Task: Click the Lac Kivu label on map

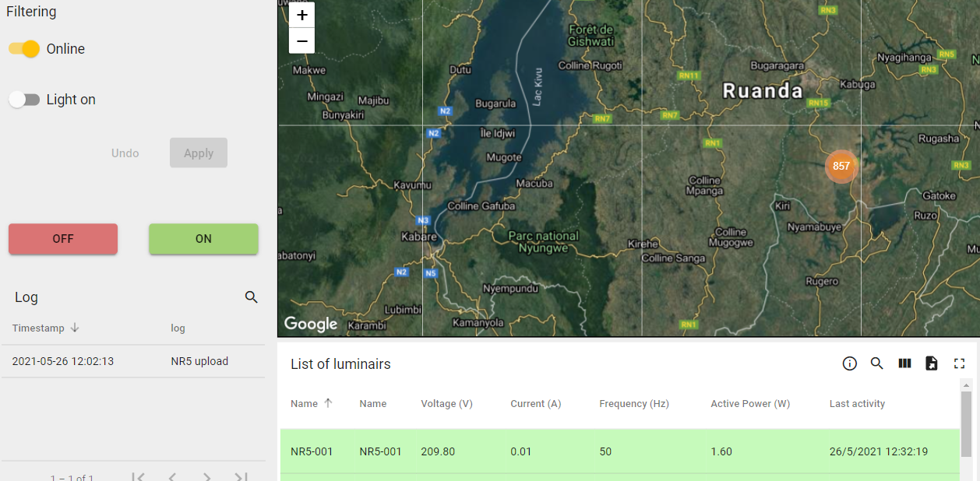Action: pyautogui.click(x=538, y=86)
